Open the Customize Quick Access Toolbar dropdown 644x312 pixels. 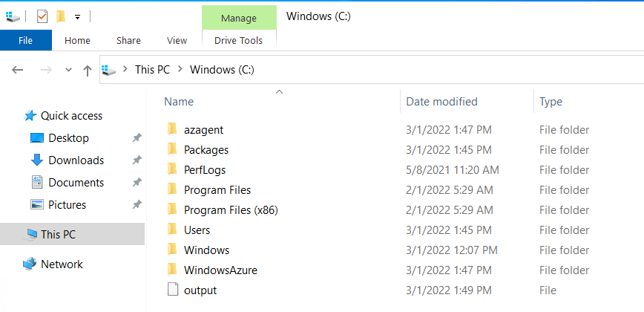click(x=77, y=17)
